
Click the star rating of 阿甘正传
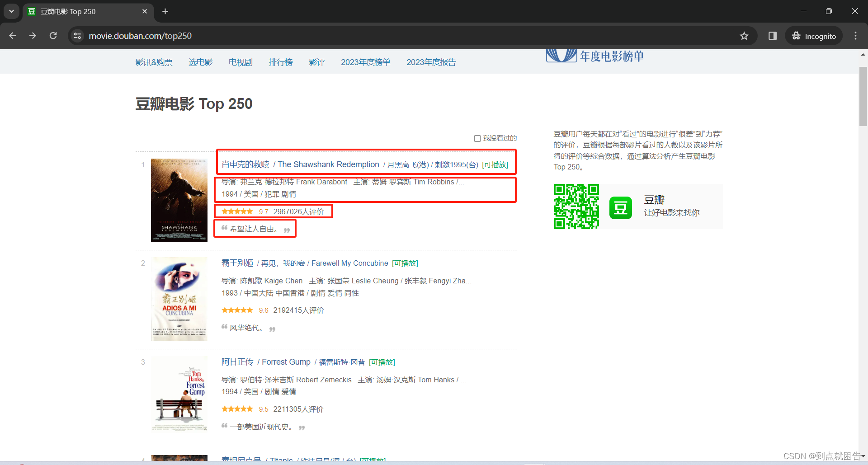pyautogui.click(x=237, y=409)
